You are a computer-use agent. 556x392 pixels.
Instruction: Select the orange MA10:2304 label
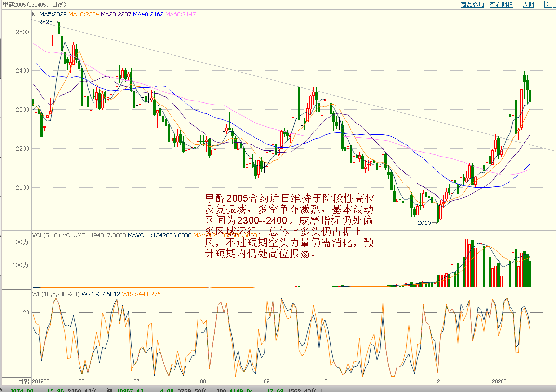pos(83,14)
